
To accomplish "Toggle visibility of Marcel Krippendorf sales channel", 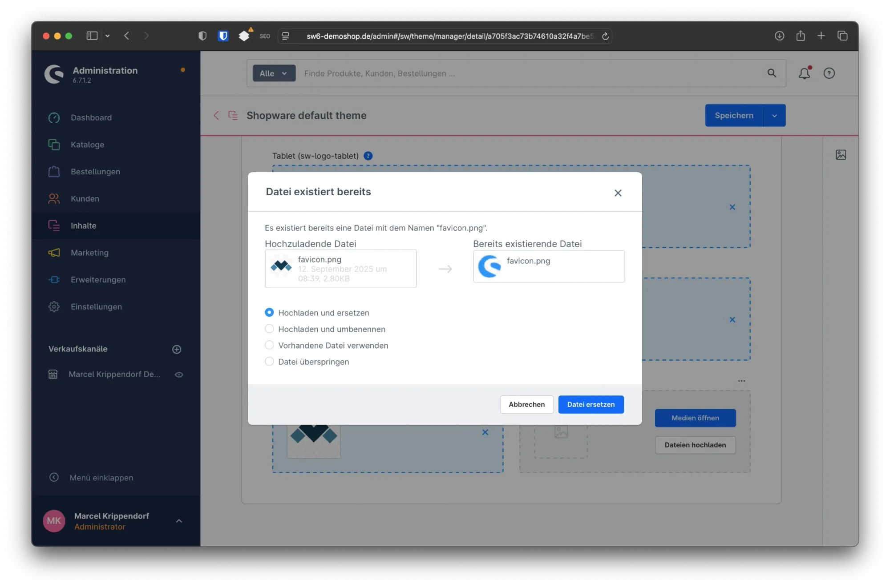I will 179,375.
